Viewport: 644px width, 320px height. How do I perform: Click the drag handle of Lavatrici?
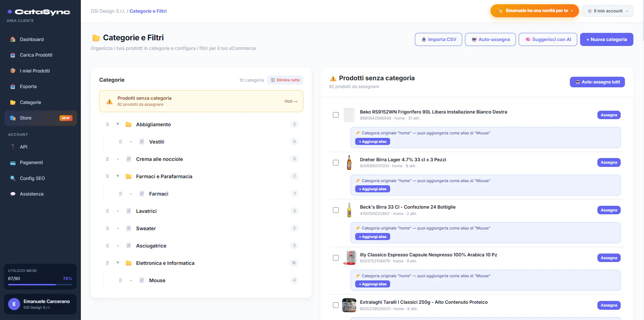(x=107, y=211)
